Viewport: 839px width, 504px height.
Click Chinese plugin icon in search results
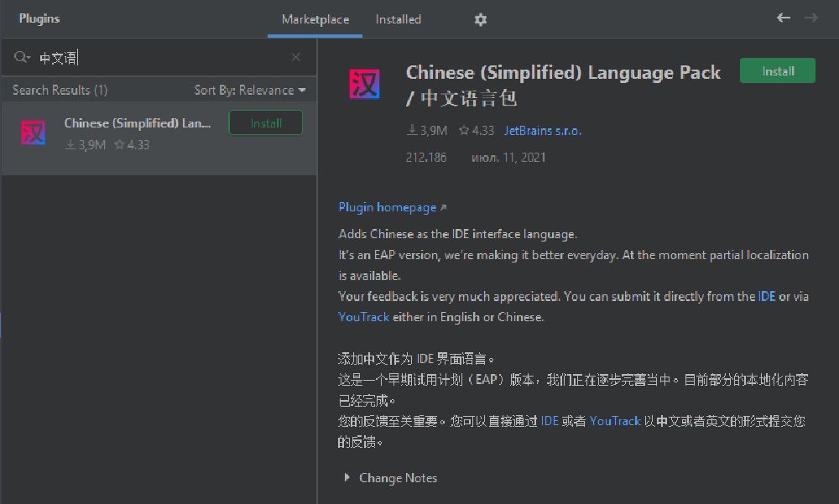(34, 132)
